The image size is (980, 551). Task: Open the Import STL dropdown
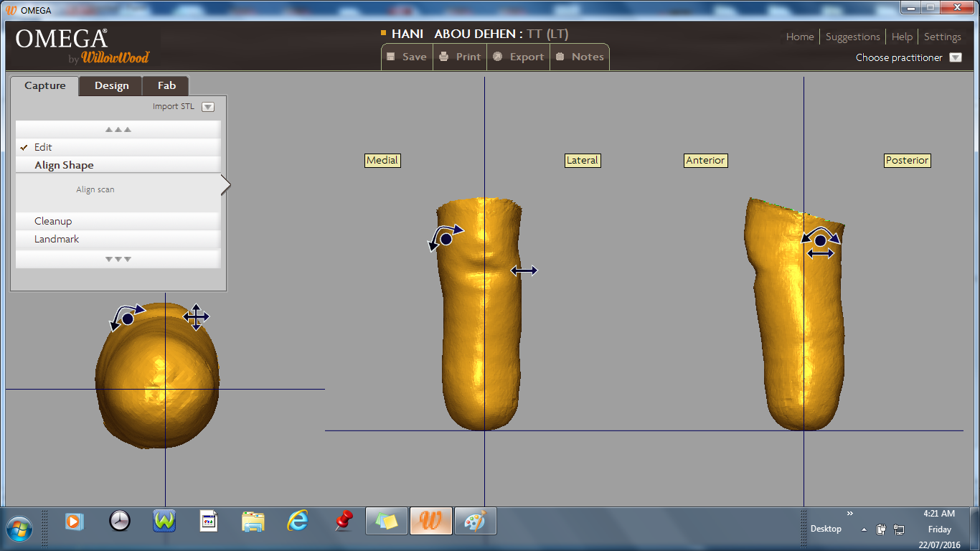208,107
